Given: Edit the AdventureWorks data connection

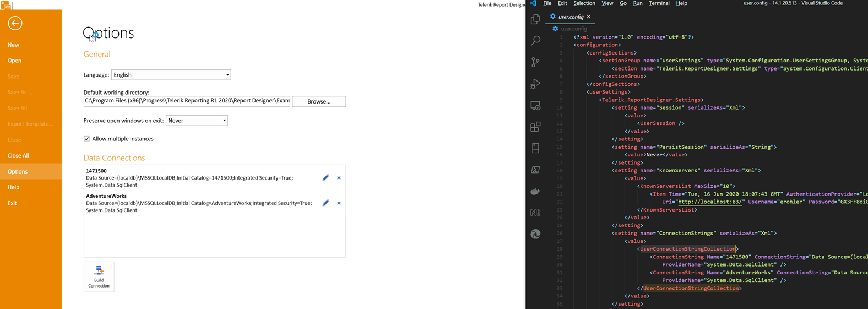Looking at the screenshot, I should [325, 203].
